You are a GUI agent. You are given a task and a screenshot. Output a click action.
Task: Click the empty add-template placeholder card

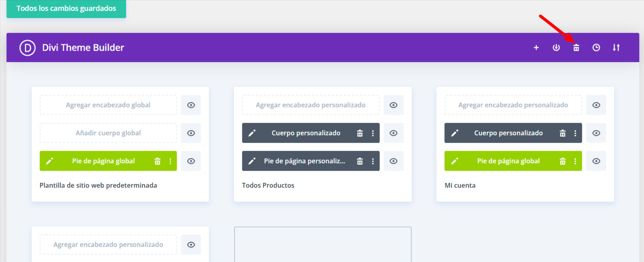click(323, 244)
